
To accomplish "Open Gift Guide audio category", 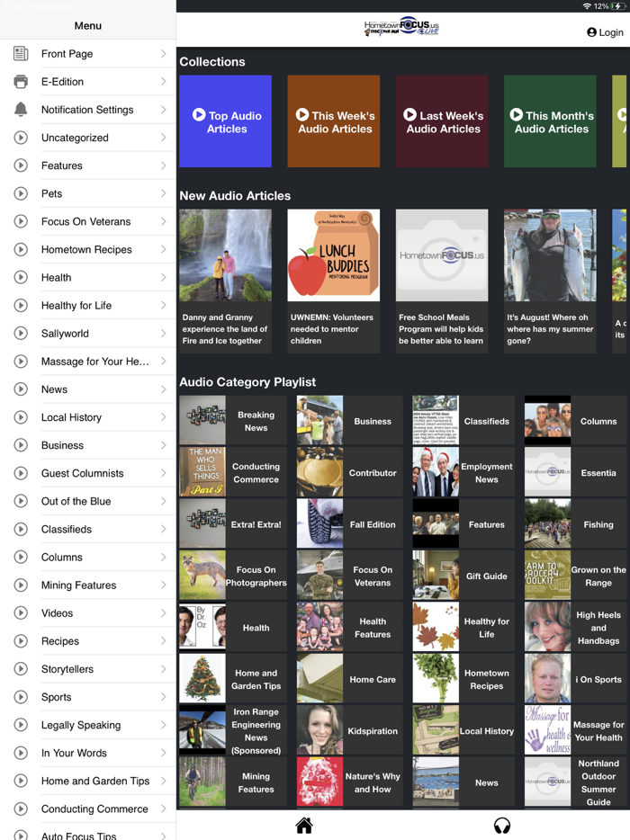I will [x=463, y=576].
